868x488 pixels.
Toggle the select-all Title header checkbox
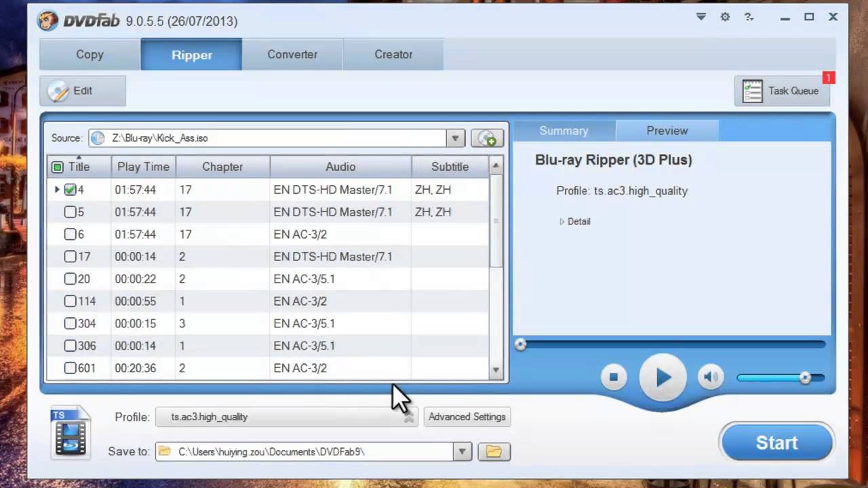(58, 167)
